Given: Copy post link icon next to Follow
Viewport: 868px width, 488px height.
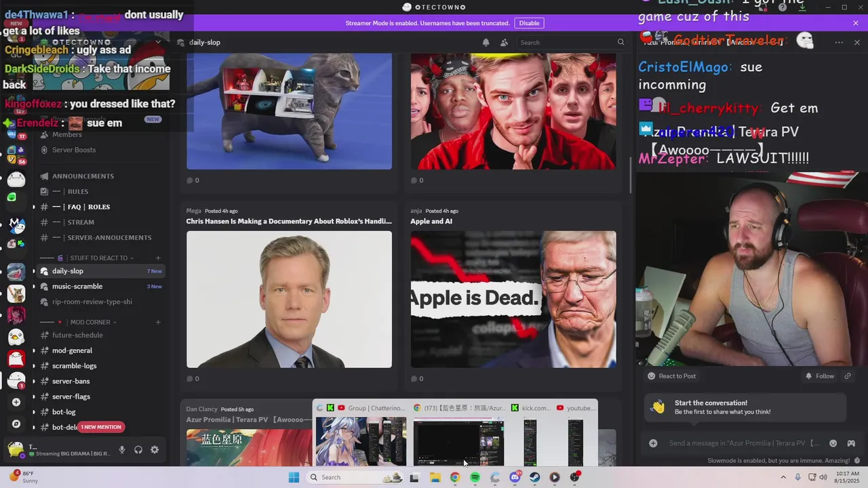Looking at the screenshot, I should tap(848, 376).
